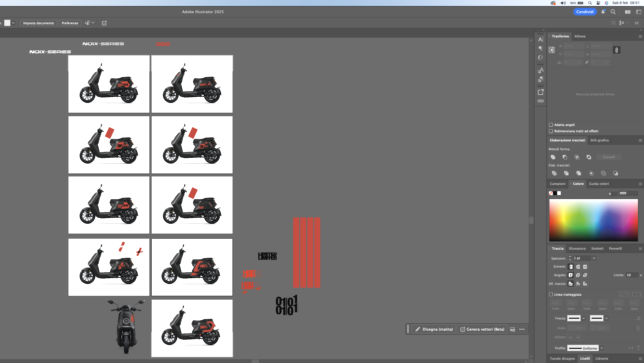Apply Merge pathfinder operation
The height and width of the screenshot is (363, 644).
tap(579, 173)
